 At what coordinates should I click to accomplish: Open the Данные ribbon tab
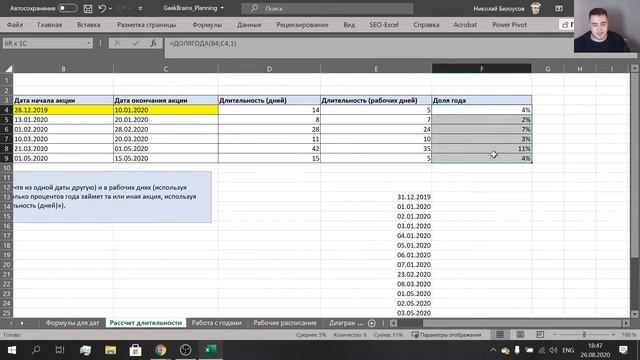click(249, 25)
